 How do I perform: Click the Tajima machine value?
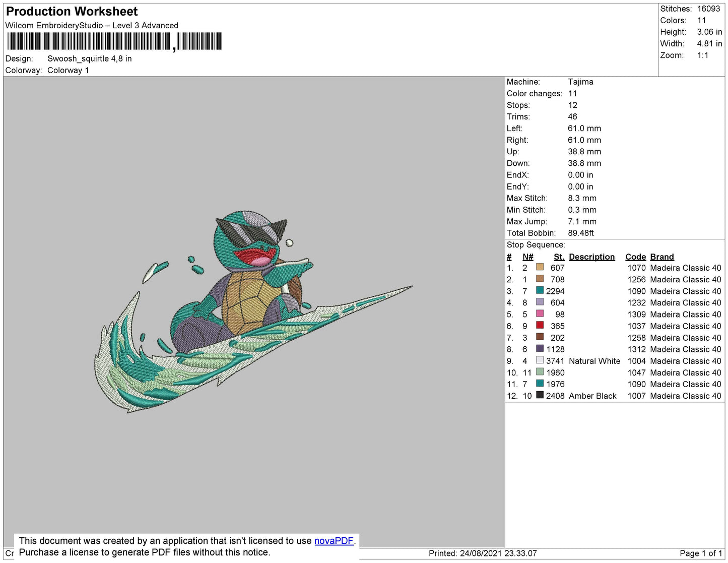click(x=580, y=82)
